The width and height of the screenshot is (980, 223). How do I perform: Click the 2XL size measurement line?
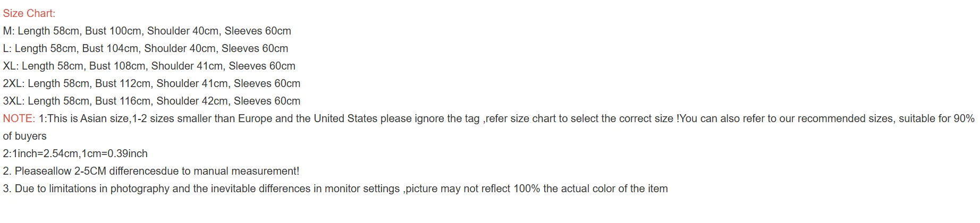click(x=151, y=83)
